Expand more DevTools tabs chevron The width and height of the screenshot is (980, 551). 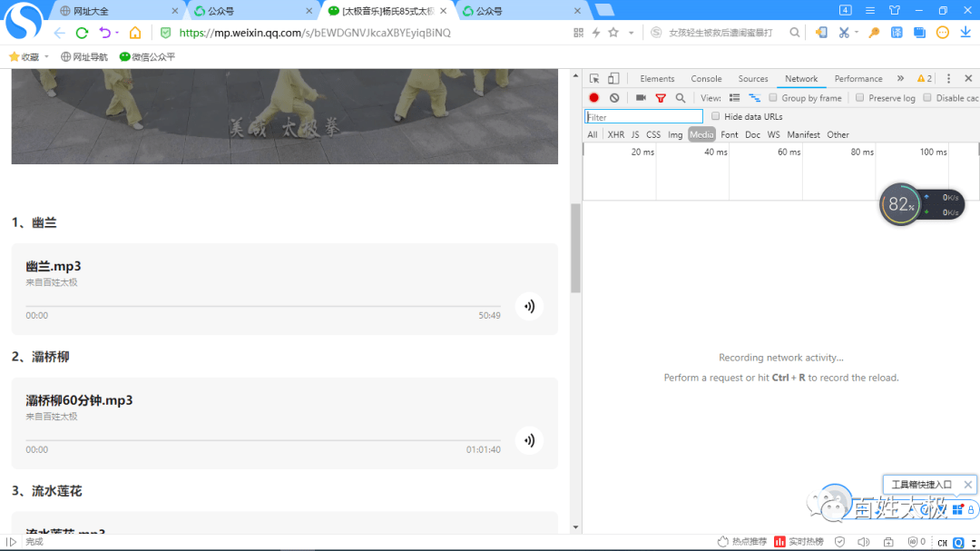click(x=900, y=79)
